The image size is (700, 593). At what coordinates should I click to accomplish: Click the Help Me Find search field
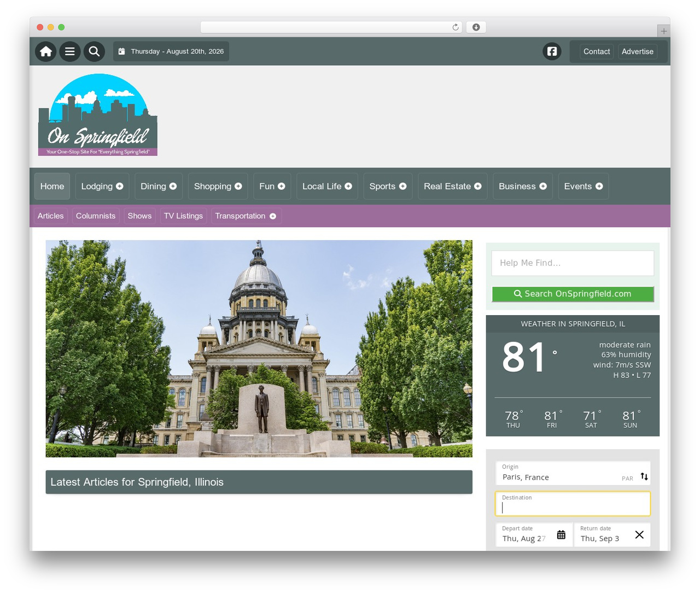tap(573, 263)
